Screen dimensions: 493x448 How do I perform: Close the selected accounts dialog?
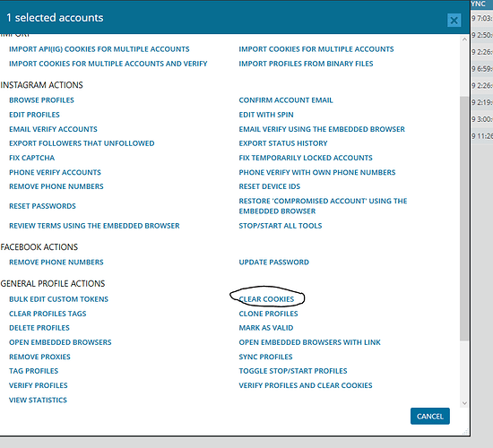click(454, 21)
